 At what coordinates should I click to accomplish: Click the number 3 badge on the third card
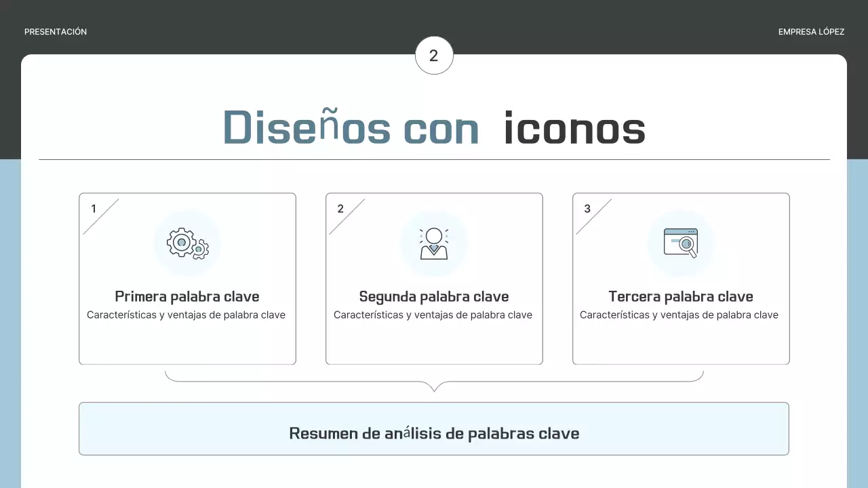coord(587,209)
